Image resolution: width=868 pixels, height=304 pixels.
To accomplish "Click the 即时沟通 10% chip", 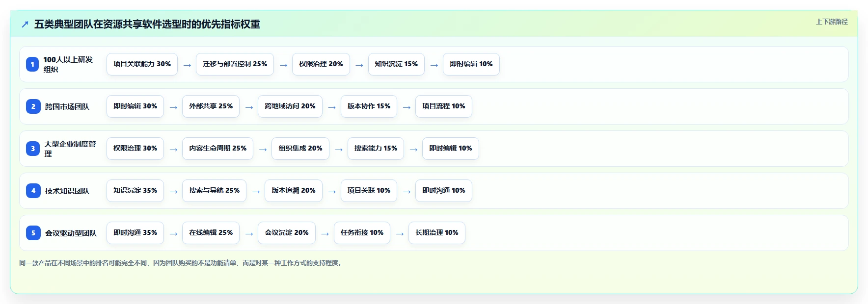I will 443,191.
